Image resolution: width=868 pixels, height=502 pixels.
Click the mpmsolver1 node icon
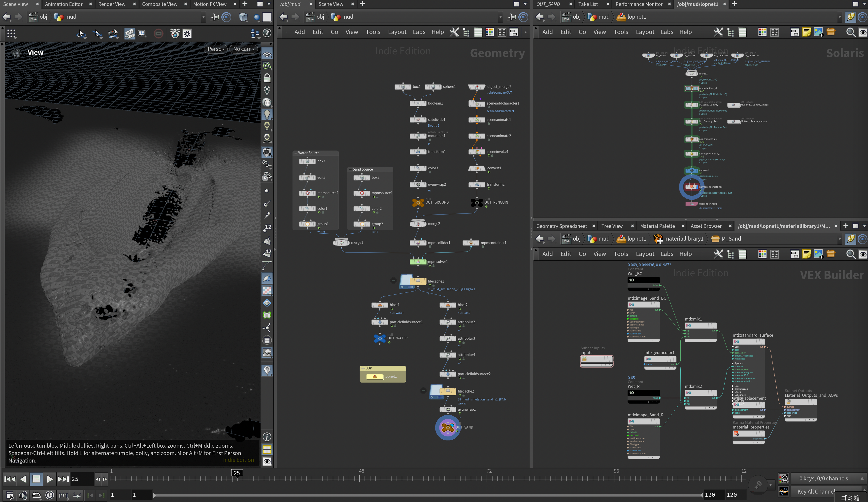[418, 262]
